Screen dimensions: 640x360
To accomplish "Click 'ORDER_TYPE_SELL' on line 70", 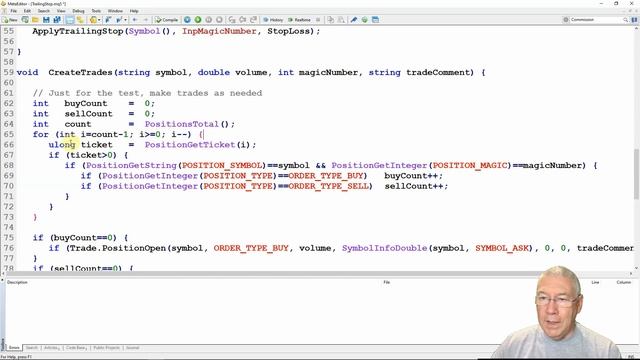I will coord(329,186).
